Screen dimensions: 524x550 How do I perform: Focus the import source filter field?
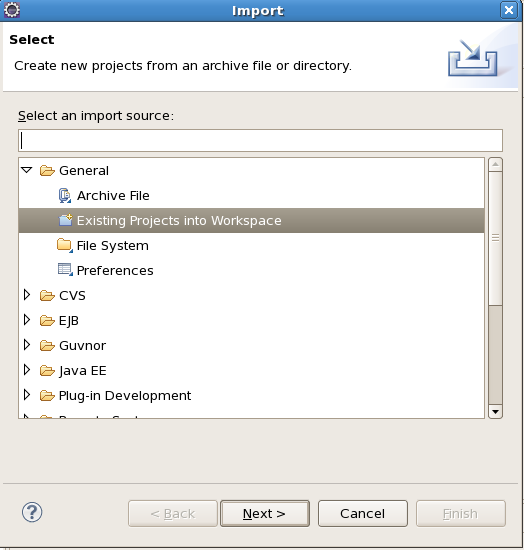click(x=260, y=141)
